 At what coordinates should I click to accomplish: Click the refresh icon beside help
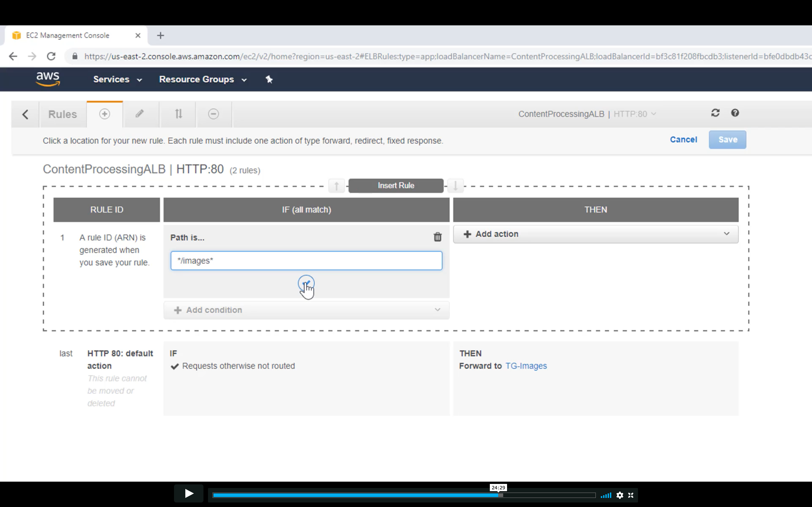tap(715, 113)
